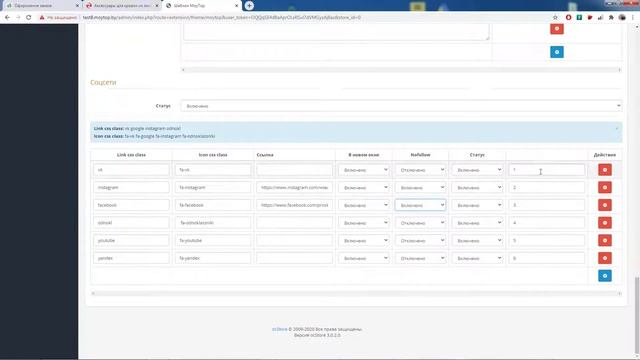Viewport: 640px width, 360px height.
Task: Click the red remove button beside the top textarea
Action: [x=557, y=29]
